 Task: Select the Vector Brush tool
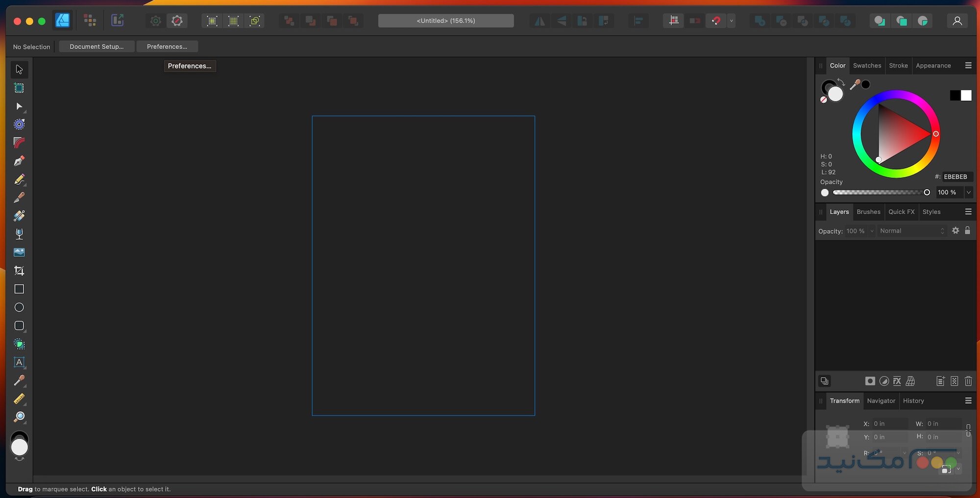[19, 197]
